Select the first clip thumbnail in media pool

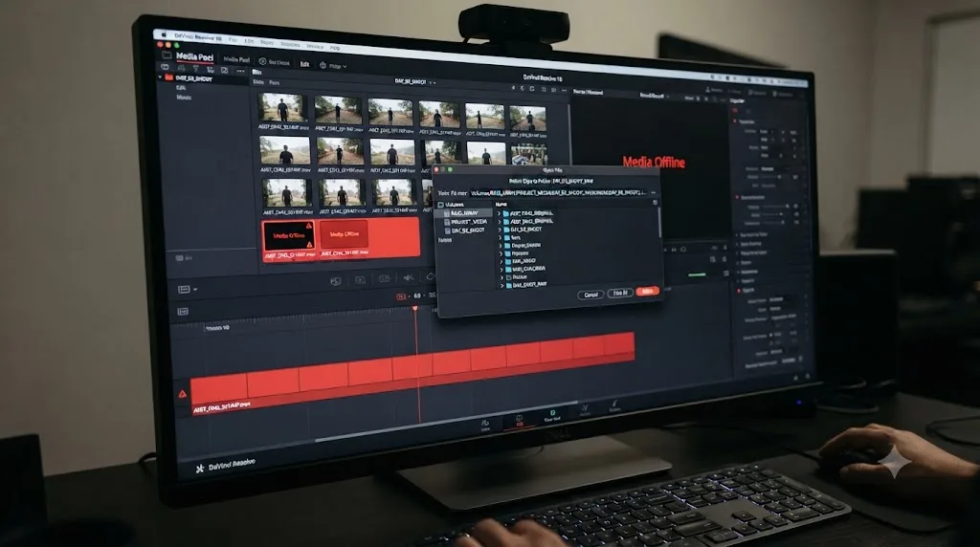tap(282, 109)
